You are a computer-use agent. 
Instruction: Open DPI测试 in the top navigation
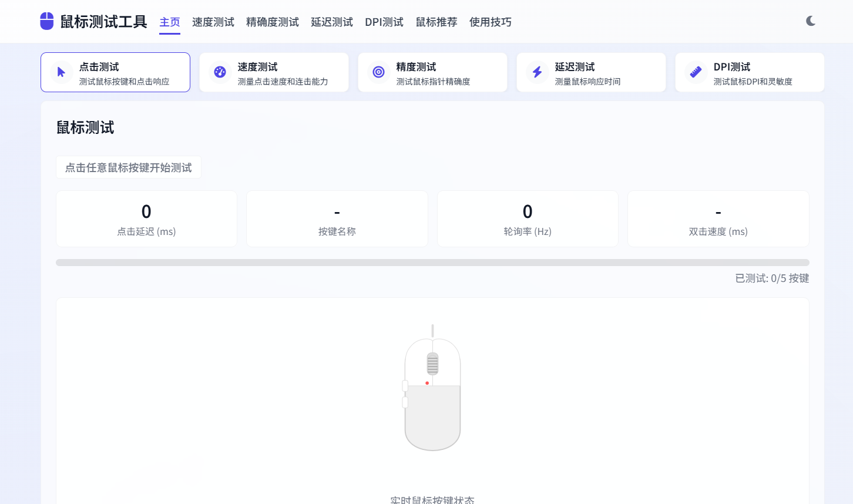point(384,22)
